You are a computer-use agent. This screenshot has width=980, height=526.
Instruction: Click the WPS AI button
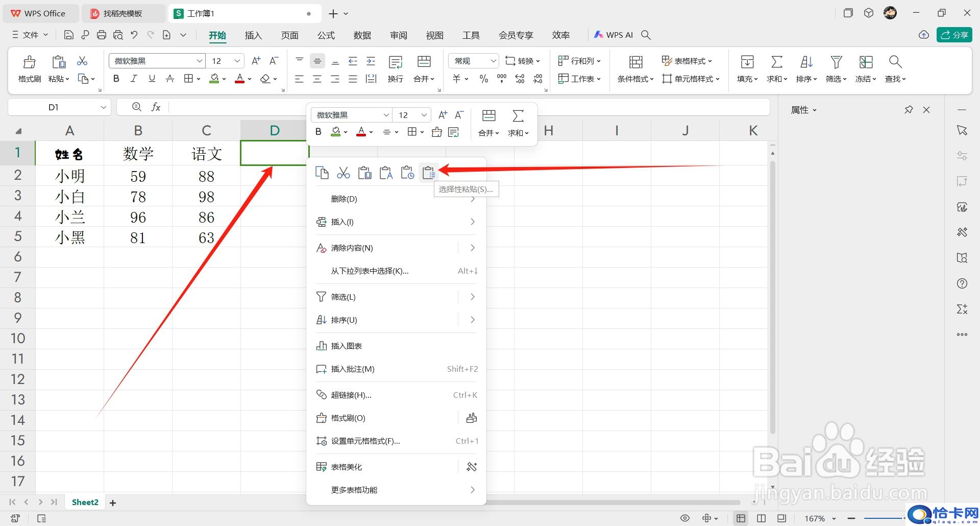614,35
